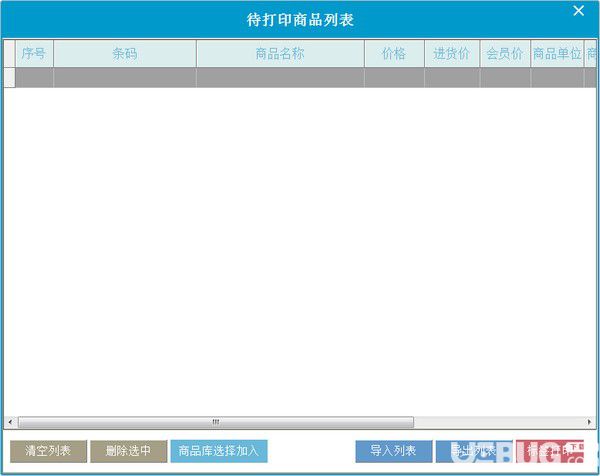Select the 会员价 column header
Screen dimensions: 600x476
(x=505, y=54)
